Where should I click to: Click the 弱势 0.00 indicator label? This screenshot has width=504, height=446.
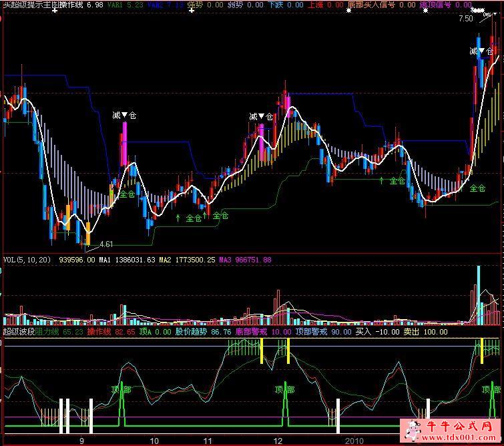(246, 5)
